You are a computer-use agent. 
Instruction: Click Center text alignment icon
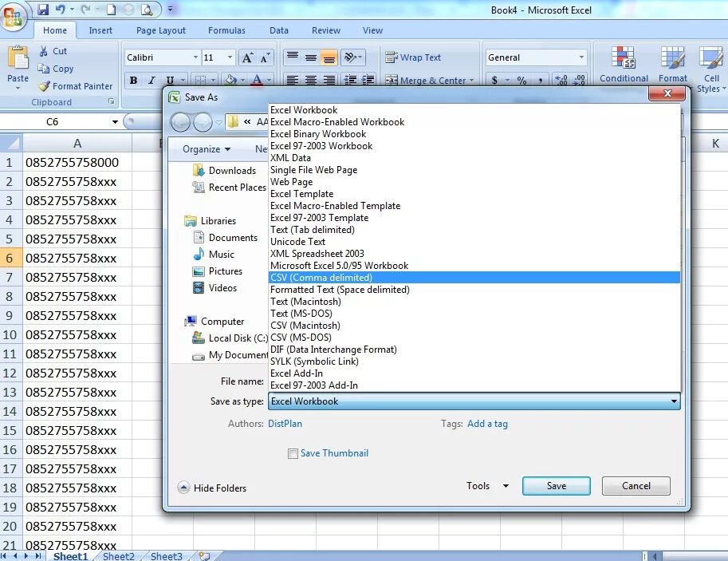click(x=311, y=80)
